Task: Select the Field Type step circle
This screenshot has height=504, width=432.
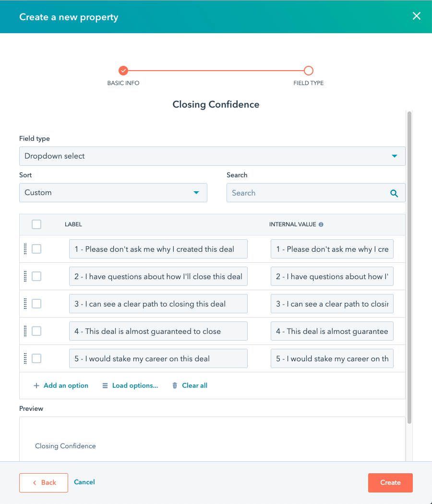Action: pyautogui.click(x=309, y=71)
